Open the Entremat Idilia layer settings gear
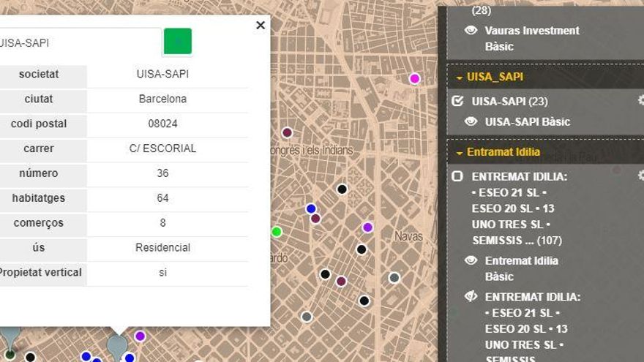644x362 pixels. 641,176
